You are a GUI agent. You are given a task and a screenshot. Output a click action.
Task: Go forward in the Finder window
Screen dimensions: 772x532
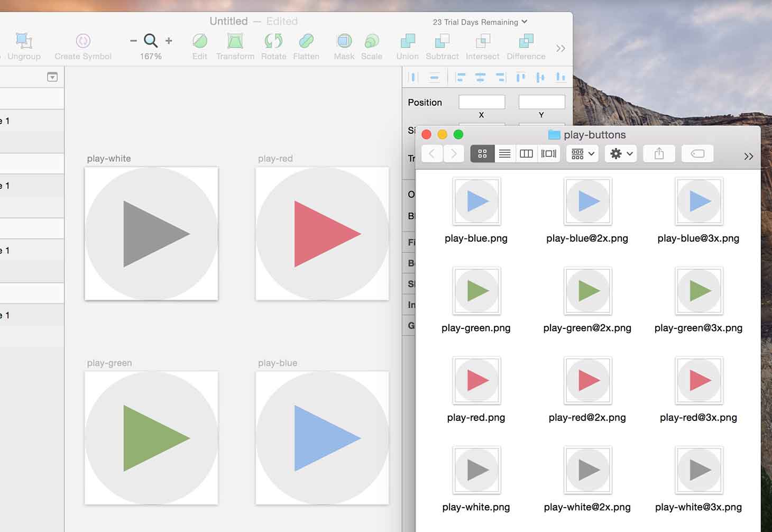[454, 154]
